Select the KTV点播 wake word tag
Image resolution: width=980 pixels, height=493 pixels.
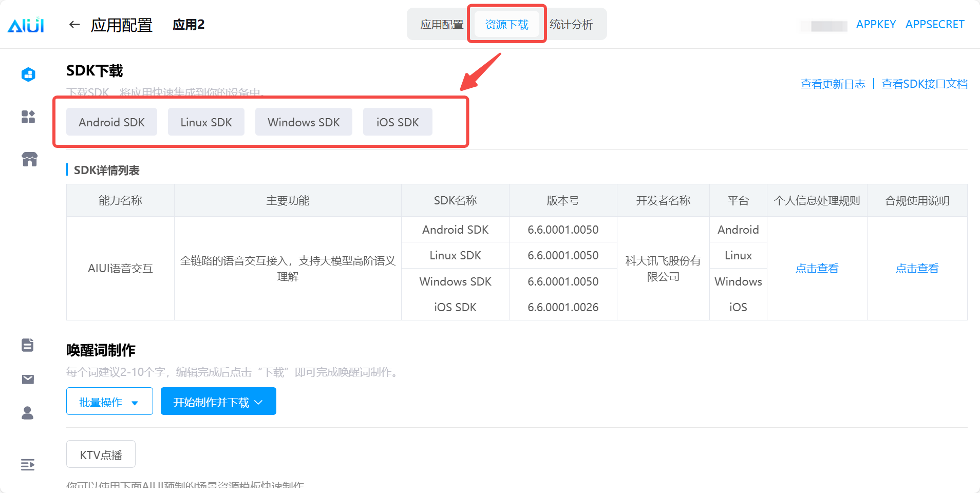point(101,454)
